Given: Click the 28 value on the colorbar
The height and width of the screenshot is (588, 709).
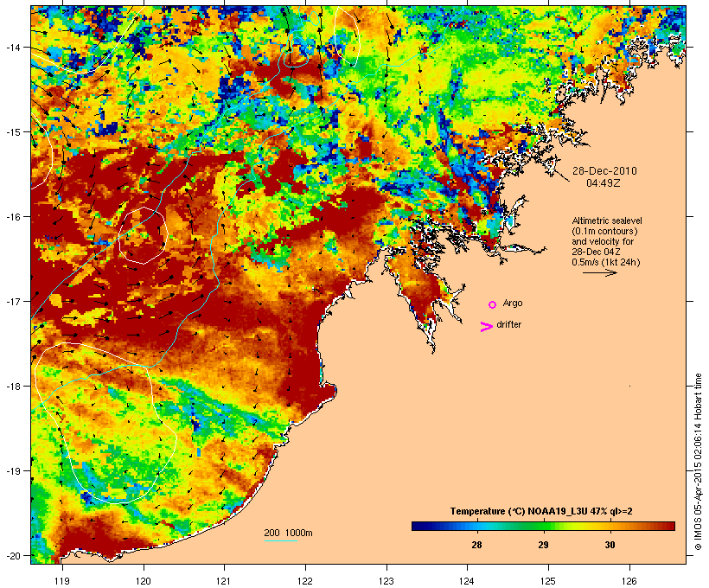Looking at the screenshot, I should (x=476, y=545).
